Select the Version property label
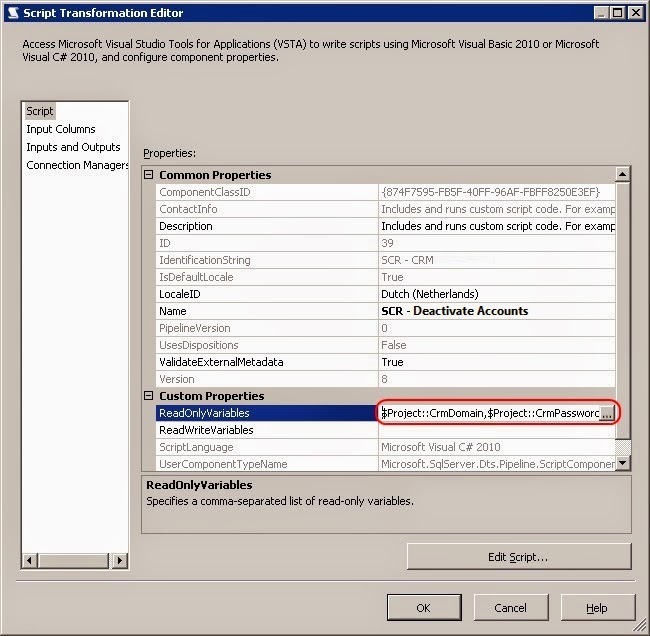This screenshot has height=636, width=650. (x=177, y=379)
